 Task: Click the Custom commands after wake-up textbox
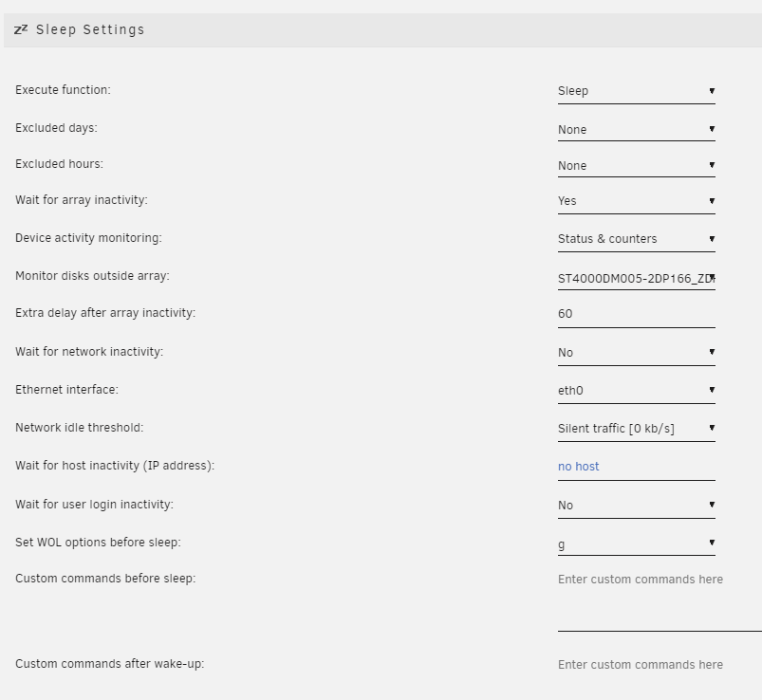click(x=660, y=677)
